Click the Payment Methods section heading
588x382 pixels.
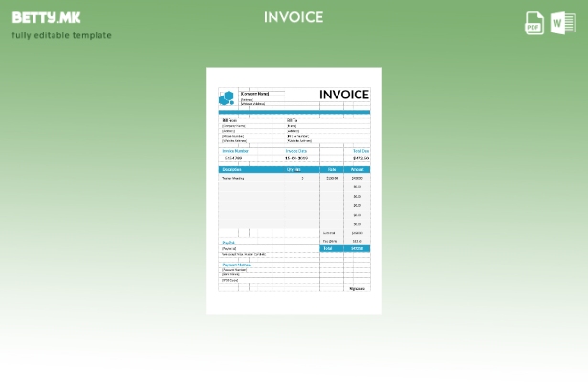click(236, 265)
